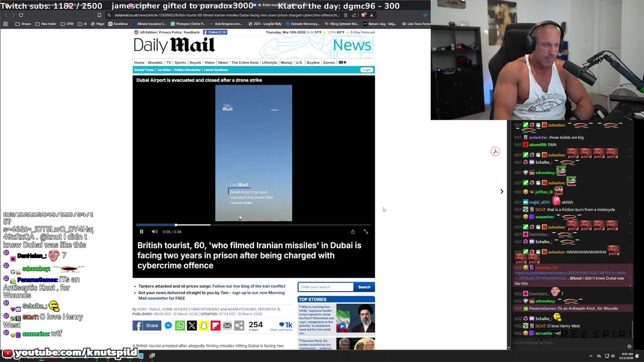This screenshot has width=644, height=362.
Task: Open the Photopea bookmark
Action: [188, 24]
